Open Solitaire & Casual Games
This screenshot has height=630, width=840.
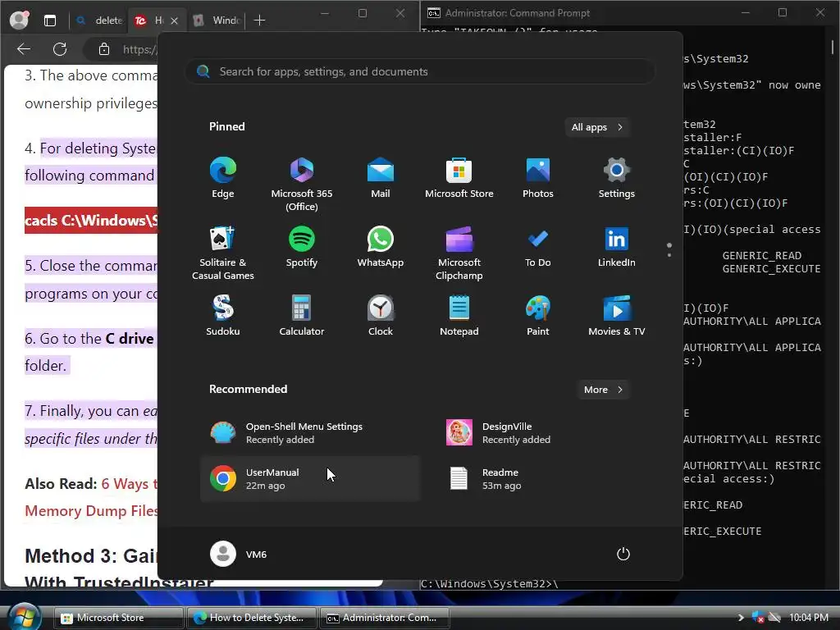223,253
